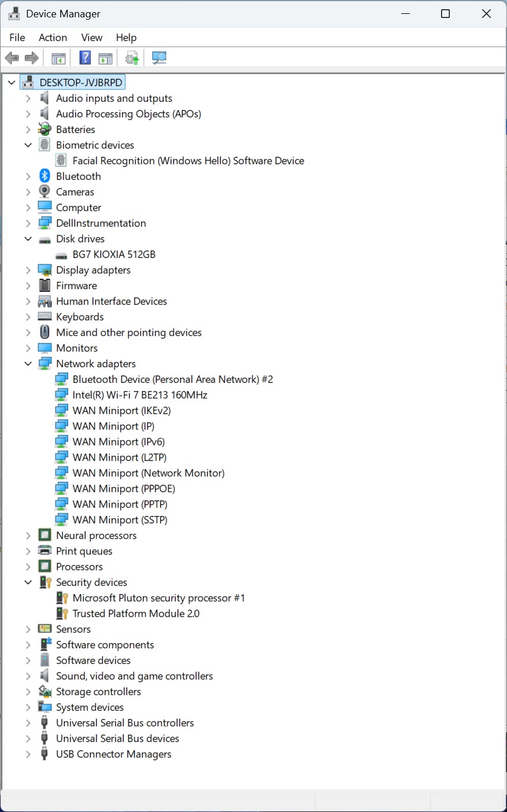Viewport: 507px width, 812px height.
Task: Collapse the Network adapters node
Action: pyautogui.click(x=28, y=364)
